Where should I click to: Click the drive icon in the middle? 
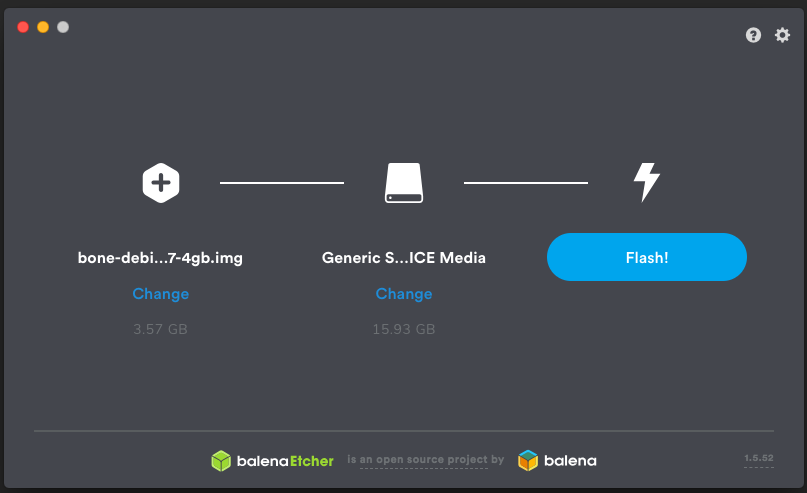pyautogui.click(x=404, y=183)
